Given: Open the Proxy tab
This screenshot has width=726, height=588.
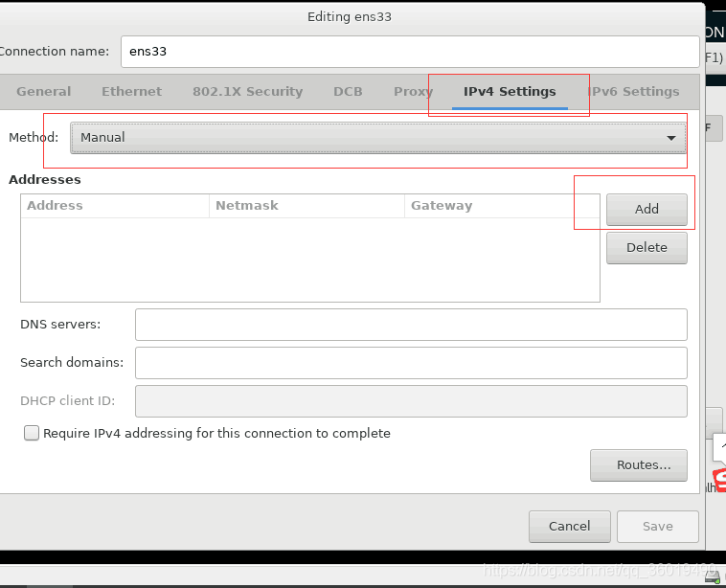Looking at the screenshot, I should coord(413,91).
